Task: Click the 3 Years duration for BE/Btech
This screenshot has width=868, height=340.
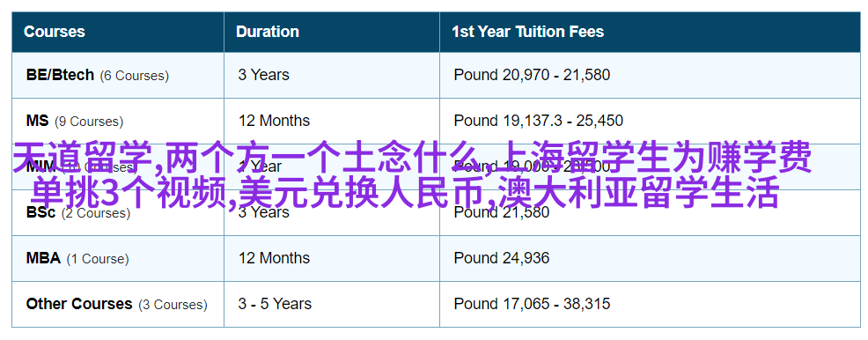Action: coord(263,75)
